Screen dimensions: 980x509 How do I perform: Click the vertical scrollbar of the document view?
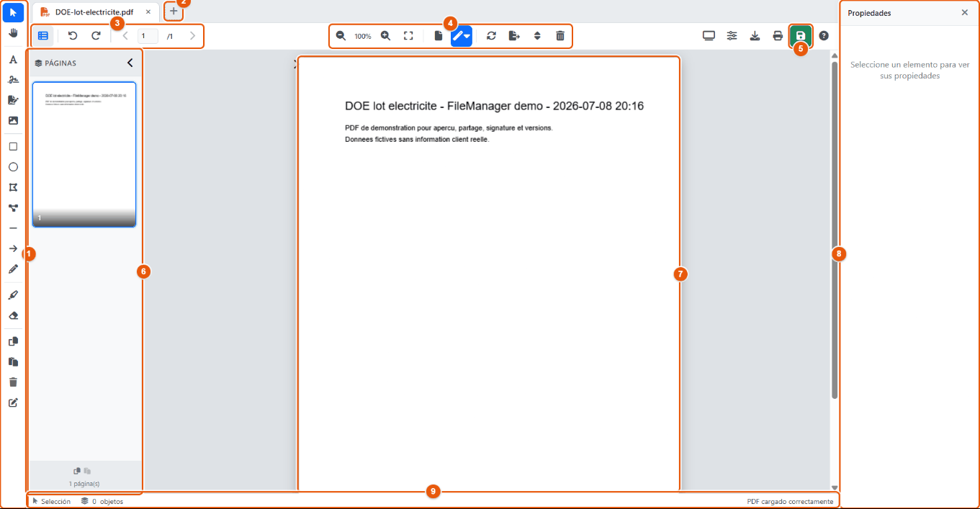click(x=835, y=229)
